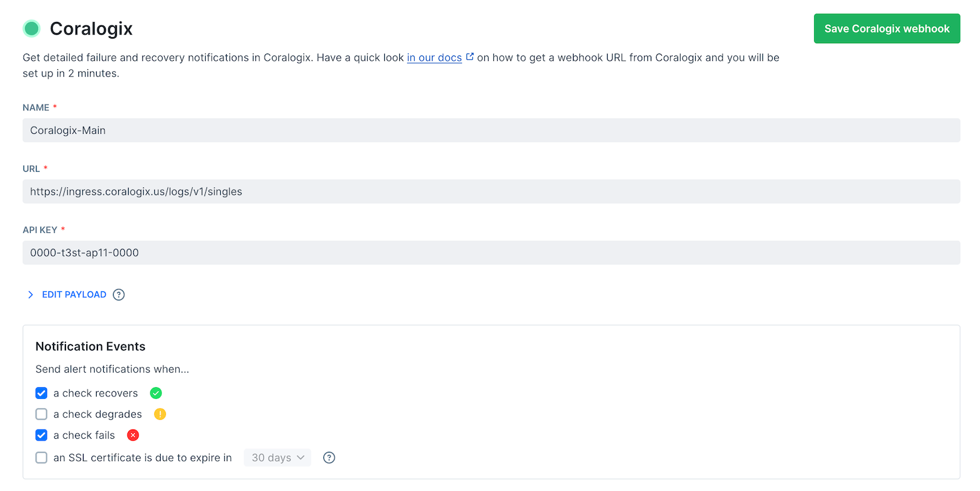Click the URL field containing the ingress address
The image size is (980, 491).
coord(490,191)
